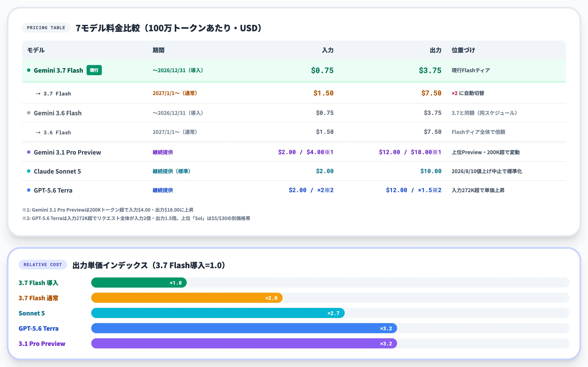The image size is (588, 367).
Task: Click the → 3.6 Flash sub-row label
Action: pyautogui.click(x=53, y=132)
